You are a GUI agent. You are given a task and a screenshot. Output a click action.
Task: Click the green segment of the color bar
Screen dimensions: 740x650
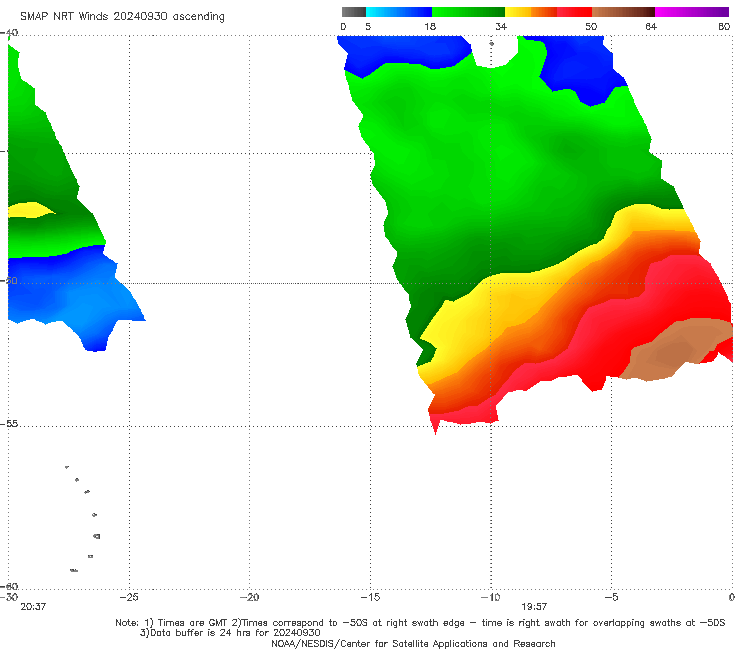tap(468, 12)
